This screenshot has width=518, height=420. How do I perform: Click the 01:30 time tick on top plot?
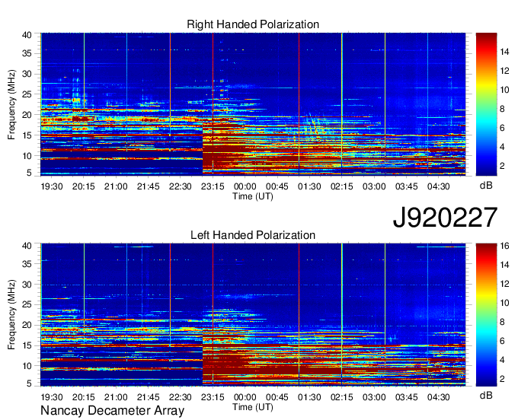pyautogui.click(x=309, y=186)
